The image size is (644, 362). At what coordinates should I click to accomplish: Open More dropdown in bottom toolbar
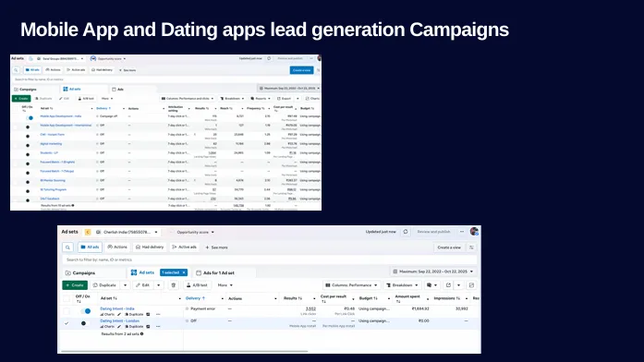coord(225,284)
